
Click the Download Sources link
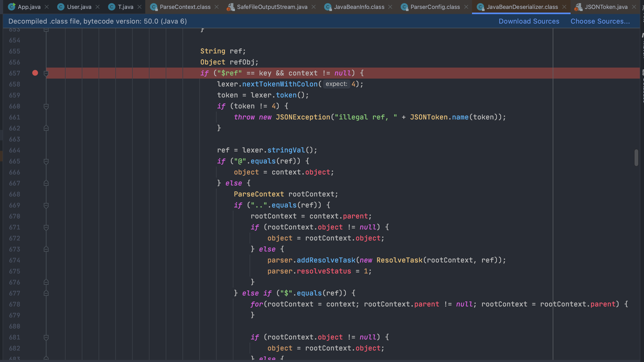tap(529, 21)
